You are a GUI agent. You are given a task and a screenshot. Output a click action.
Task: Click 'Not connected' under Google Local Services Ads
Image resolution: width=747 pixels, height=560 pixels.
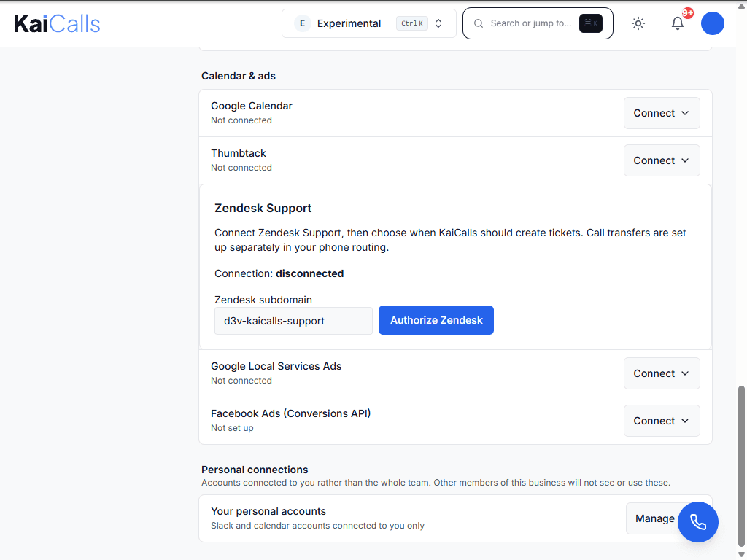coord(241,381)
